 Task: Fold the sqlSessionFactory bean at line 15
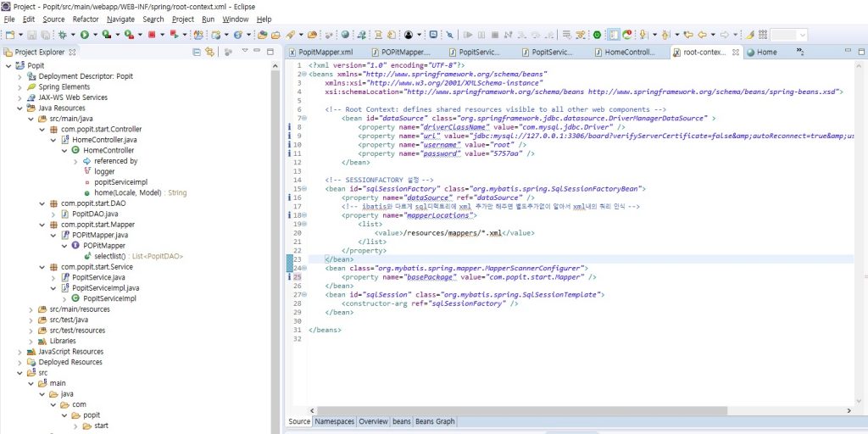[303, 189]
